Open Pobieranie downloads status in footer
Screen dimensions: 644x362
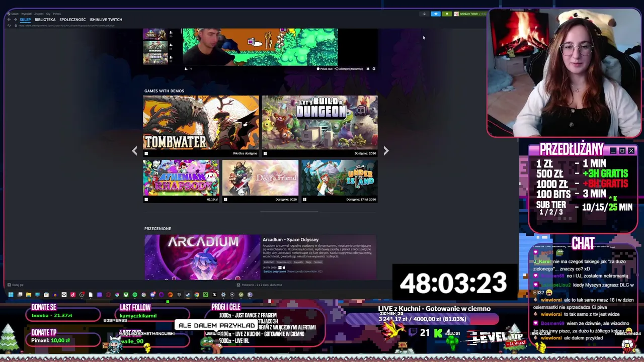(260, 285)
